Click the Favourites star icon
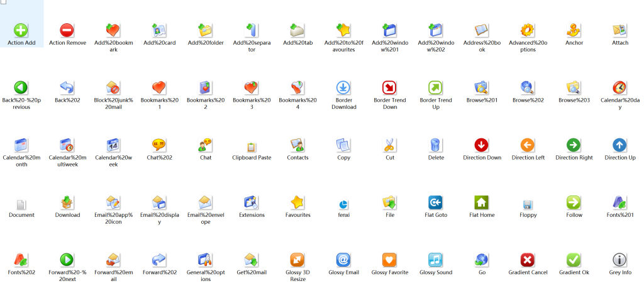Viewport: 644px width, 293px height. [297, 202]
